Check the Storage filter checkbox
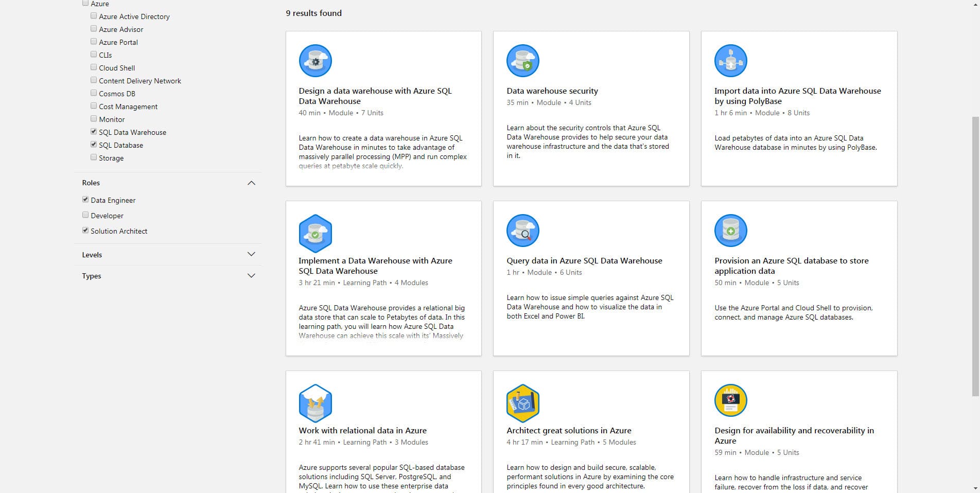The image size is (980, 493). [94, 157]
